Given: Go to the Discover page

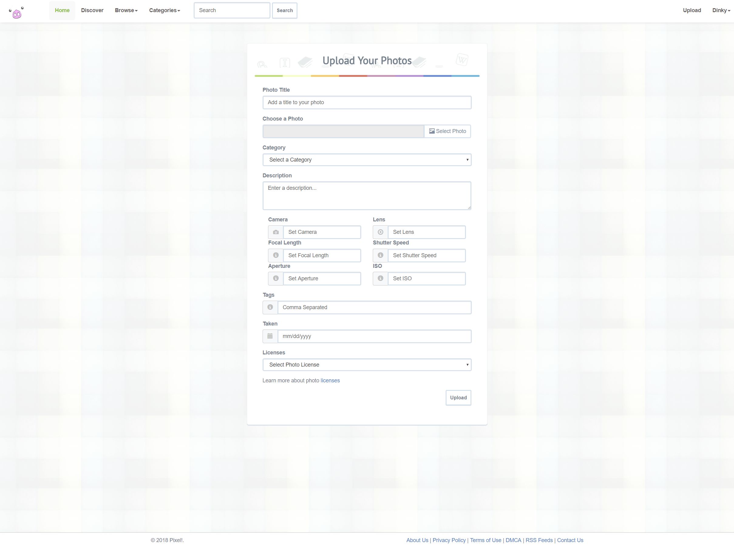Looking at the screenshot, I should pyautogui.click(x=92, y=10).
